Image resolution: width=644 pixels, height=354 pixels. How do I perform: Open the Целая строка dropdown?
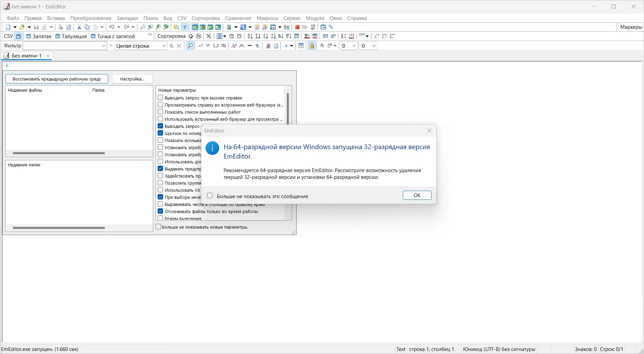pyautogui.click(x=164, y=46)
